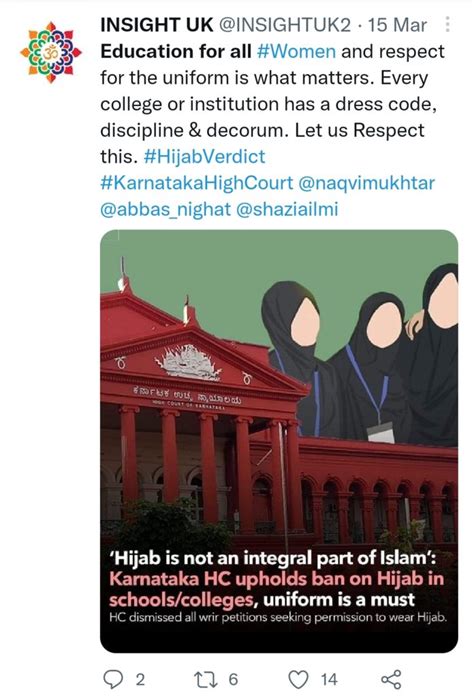Open the #HijabVerdict hashtag
This screenshot has width=474, height=697.
[x=205, y=156]
